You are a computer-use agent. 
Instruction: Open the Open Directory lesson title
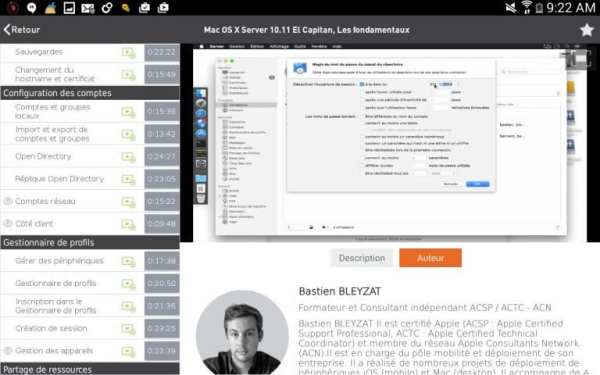click(43, 156)
